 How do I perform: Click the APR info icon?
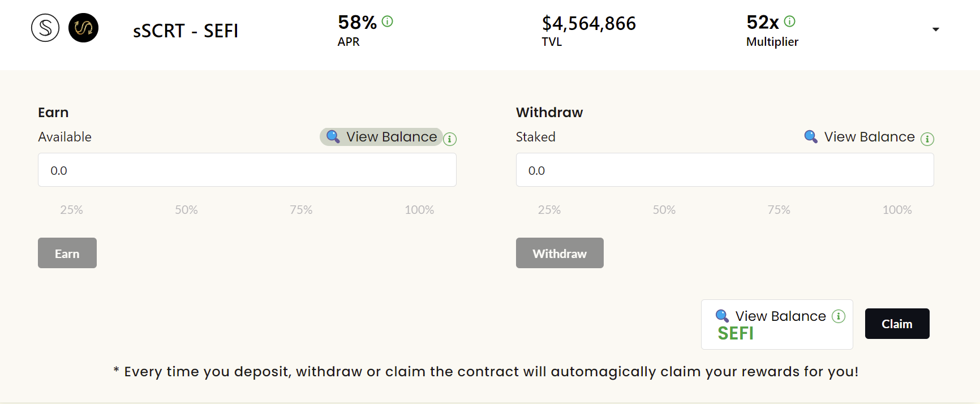388,22
